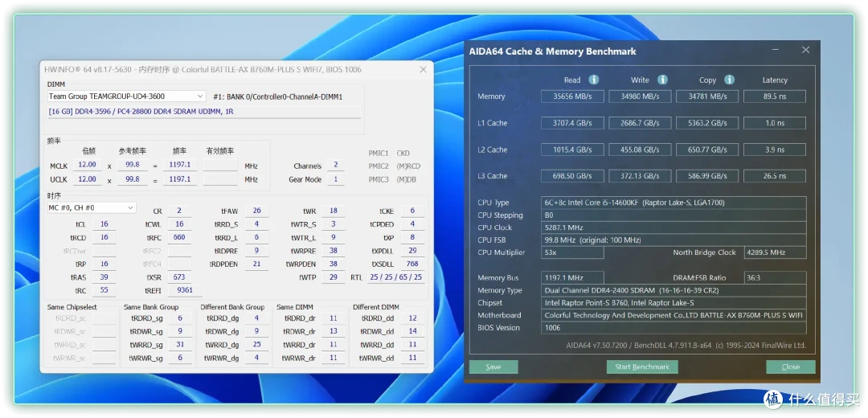
Task: Click the UCLK frequency value 1197.1
Action: click(x=180, y=179)
